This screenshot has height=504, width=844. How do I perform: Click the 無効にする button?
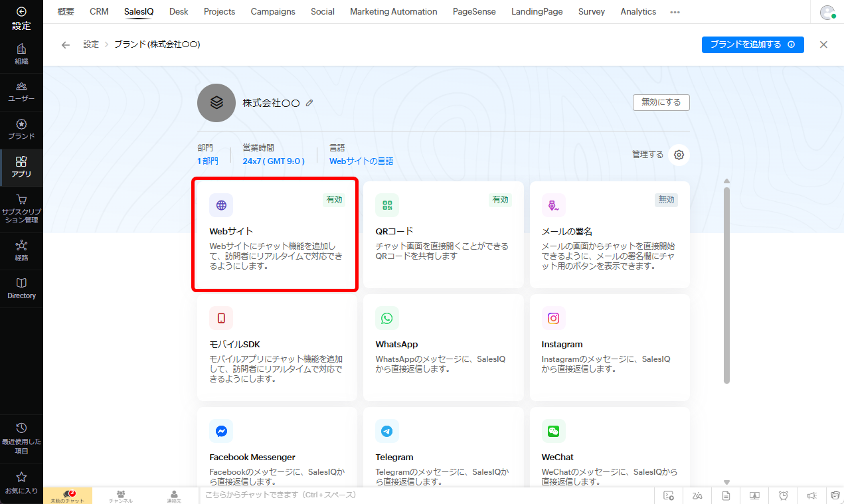[x=661, y=102]
